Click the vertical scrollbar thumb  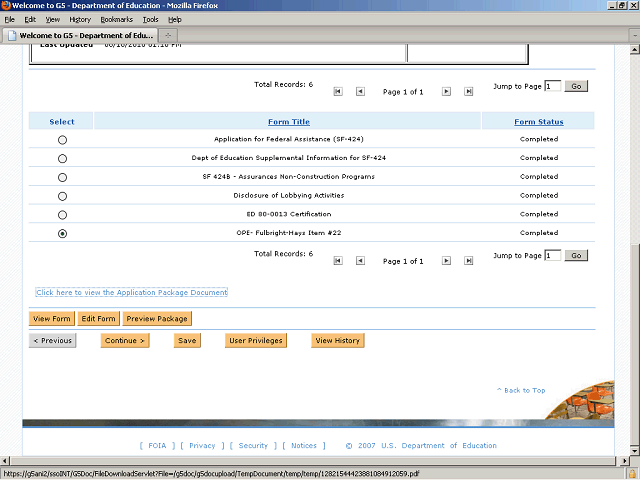click(x=634, y=345)
